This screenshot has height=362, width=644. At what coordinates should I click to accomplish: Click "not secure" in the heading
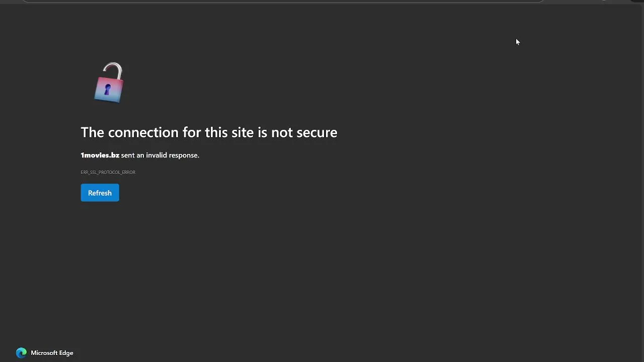point(304,132)
